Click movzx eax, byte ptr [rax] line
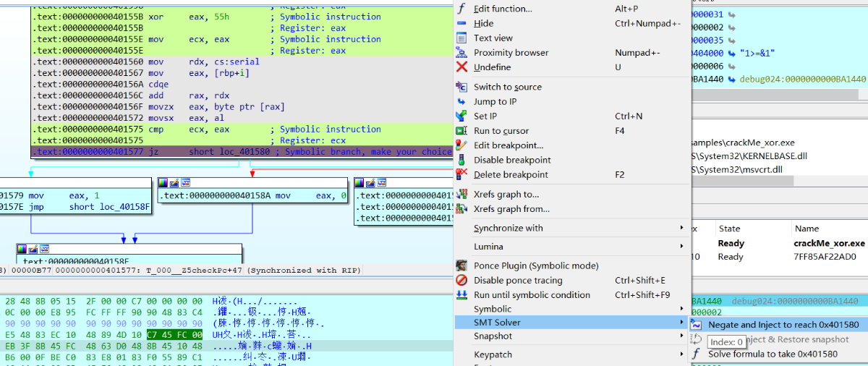Screen dimensions: 868x366 point(241,106)
